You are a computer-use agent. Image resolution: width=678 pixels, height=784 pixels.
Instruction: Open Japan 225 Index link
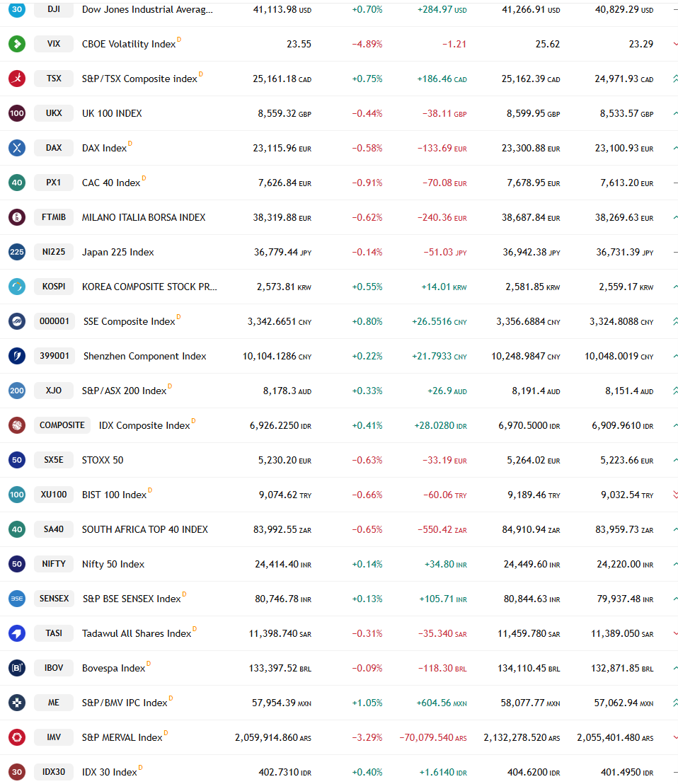click(118, 252)
